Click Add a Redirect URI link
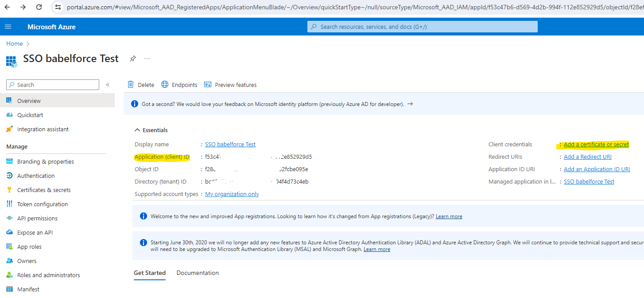644x298 pixels. tap(588, 157)
